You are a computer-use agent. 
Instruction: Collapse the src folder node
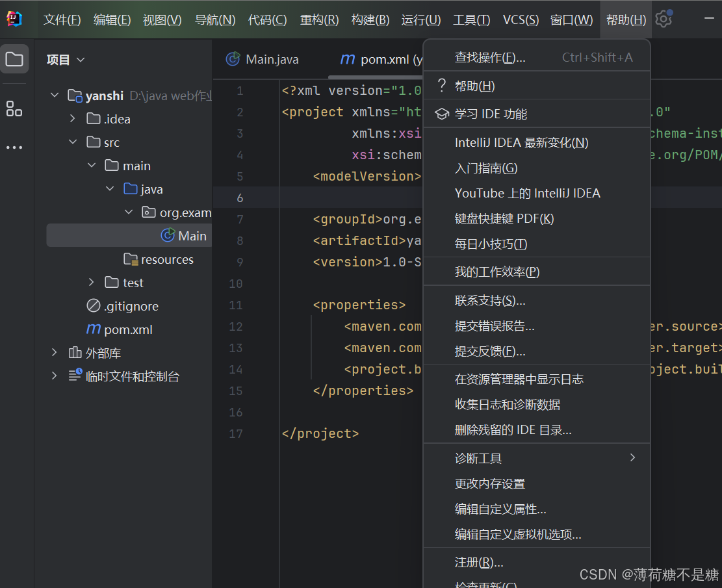coord(73,142)
